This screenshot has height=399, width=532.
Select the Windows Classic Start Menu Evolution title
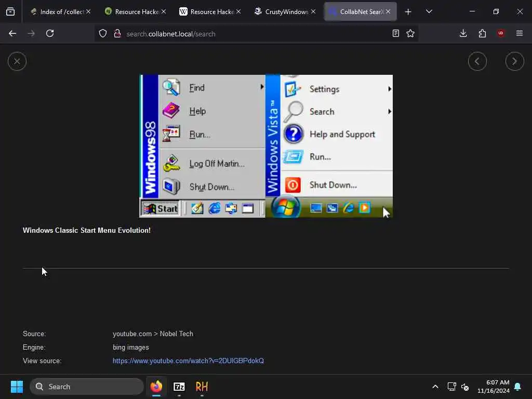point(87,230)
